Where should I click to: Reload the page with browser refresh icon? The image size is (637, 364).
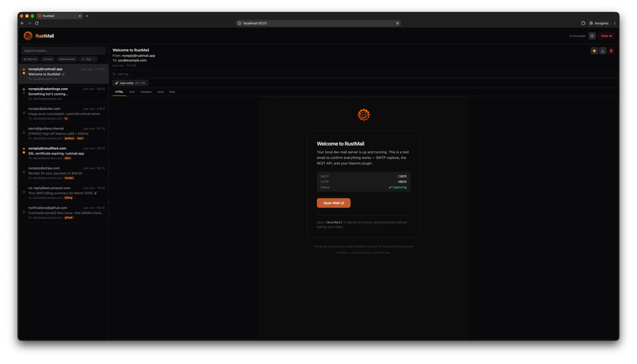[x=37, y=23]
